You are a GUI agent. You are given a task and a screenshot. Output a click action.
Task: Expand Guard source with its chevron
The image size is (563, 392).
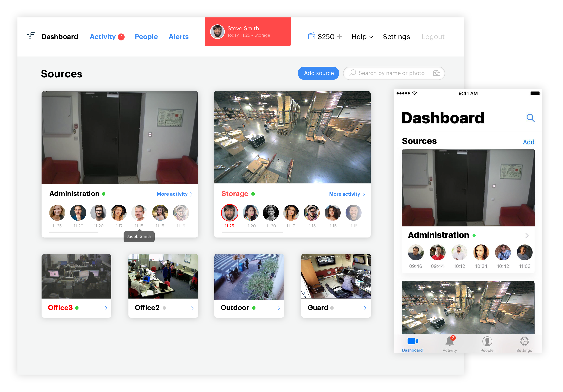(x=365, y=308)
